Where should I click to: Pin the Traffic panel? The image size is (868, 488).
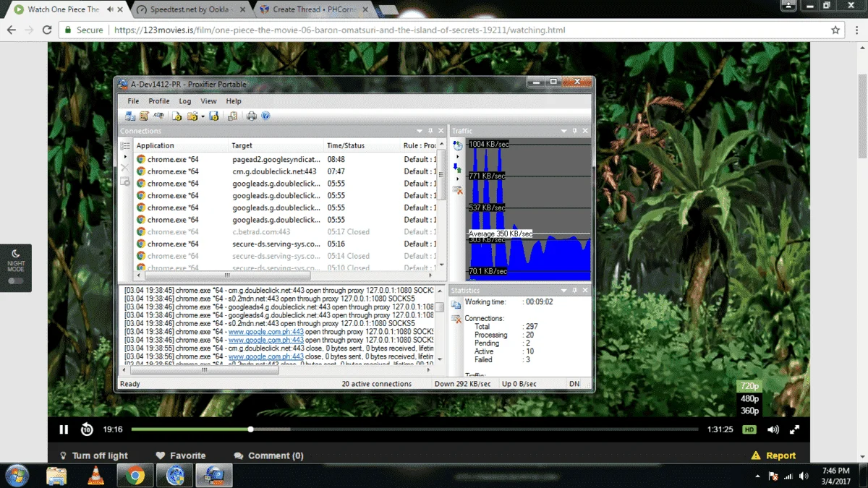click(575, 131)
